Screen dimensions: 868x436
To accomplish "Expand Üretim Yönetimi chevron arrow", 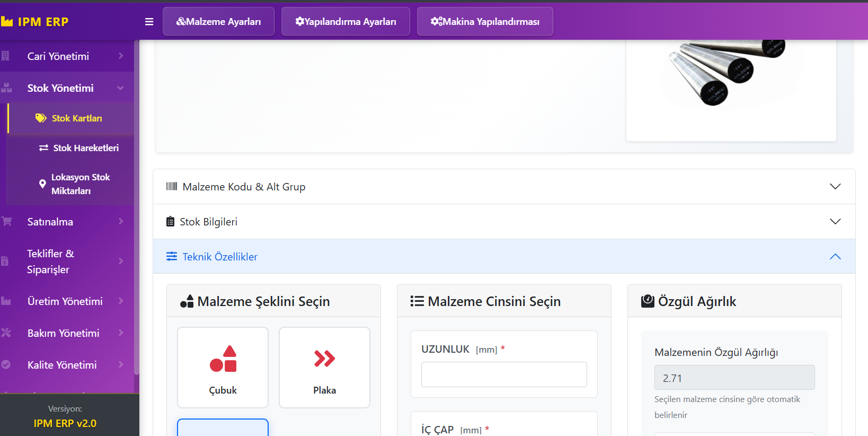I will [121, 301].
